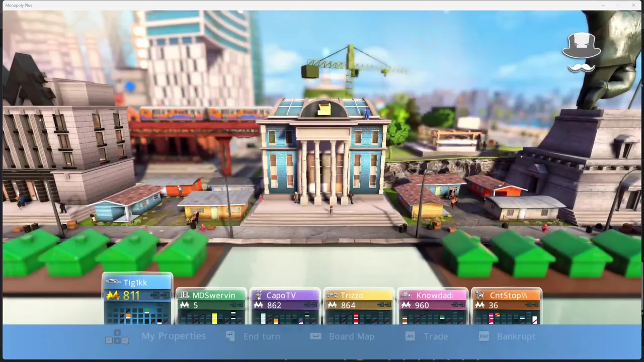
Task: Click Trizzo's property ownership grid
Action: (359, 318)
